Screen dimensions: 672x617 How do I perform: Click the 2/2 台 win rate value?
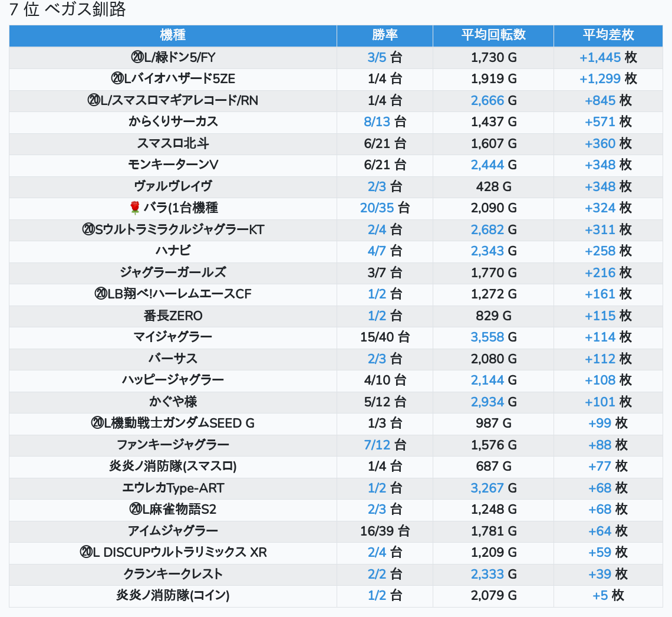click(x=384, y=574)
